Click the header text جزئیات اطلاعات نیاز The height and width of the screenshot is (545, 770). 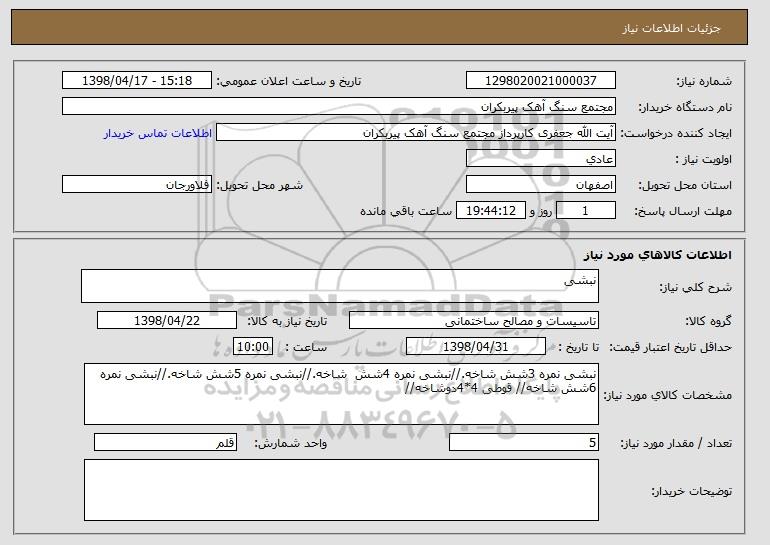click(x=671, y=28)
